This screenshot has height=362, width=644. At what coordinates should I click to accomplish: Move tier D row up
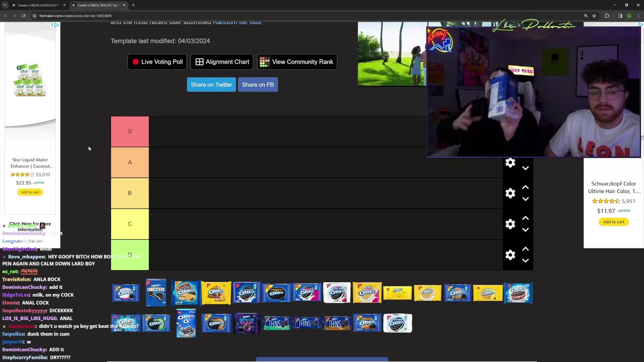tap(525, 248)
